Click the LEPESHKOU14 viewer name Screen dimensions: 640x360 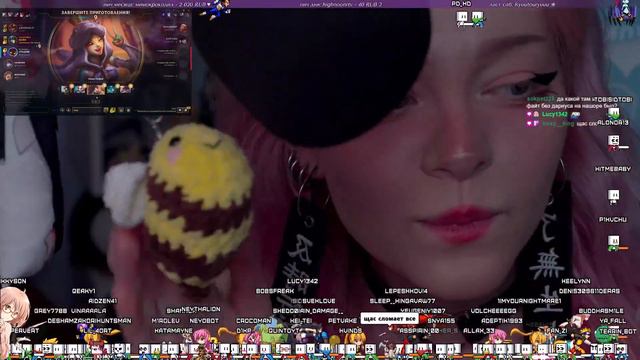click(x=406, y=291)
